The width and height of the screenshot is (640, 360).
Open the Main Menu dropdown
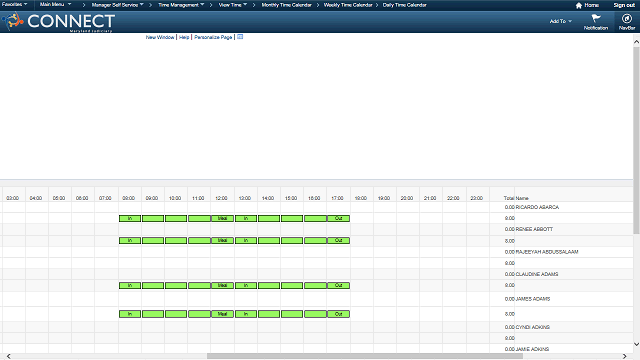(x=56, y=4)
